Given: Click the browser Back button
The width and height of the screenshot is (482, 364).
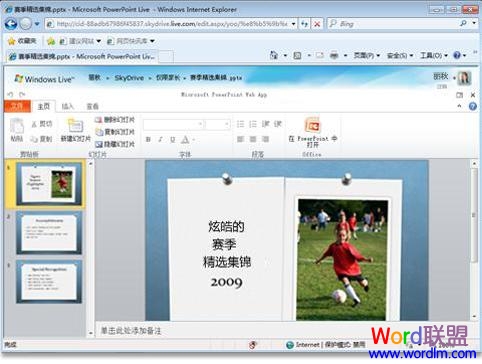Looking at the screenshot, I should click(11, 24).
